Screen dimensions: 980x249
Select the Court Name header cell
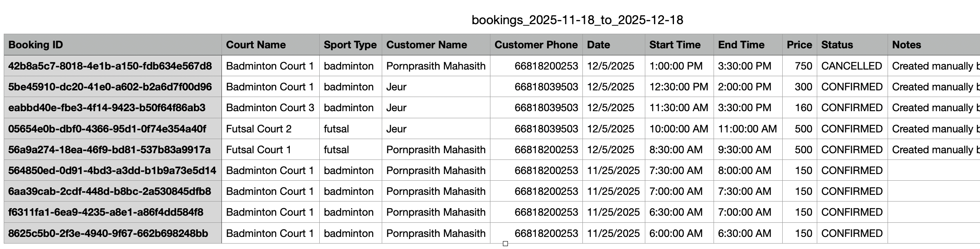click(270, 45)
